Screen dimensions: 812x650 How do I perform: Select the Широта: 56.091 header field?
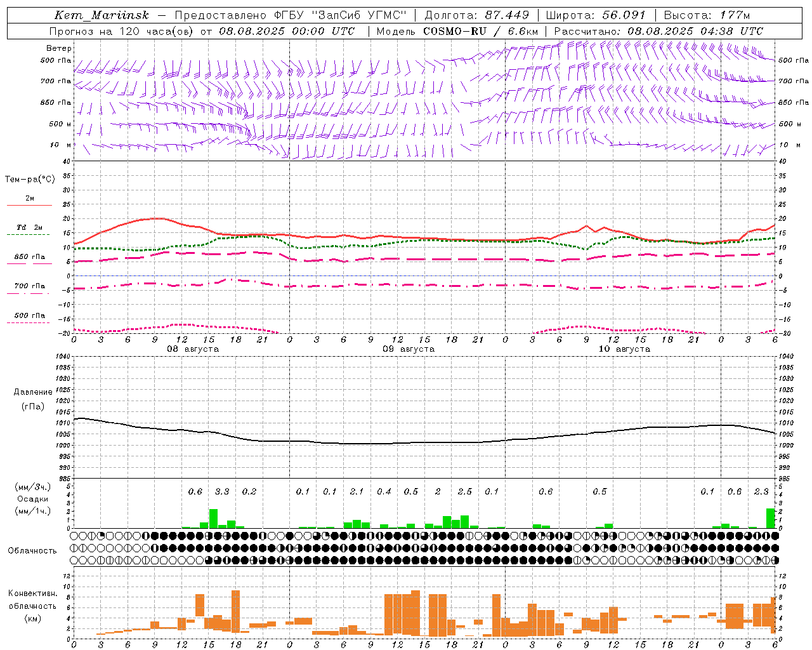coord(596,15)
